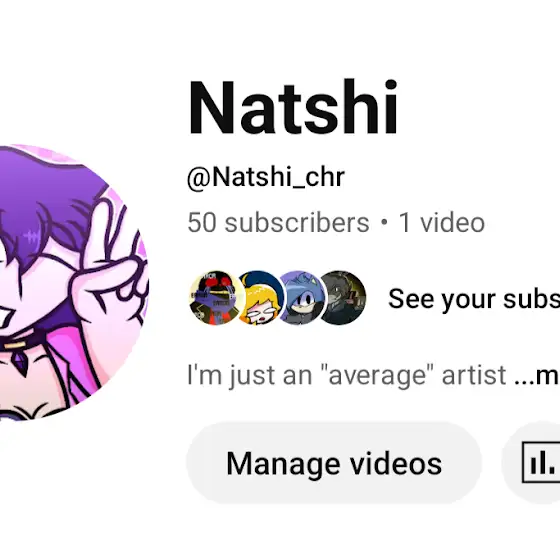The image size is (560, 560).
Task: Open the 'See your subscribers' link
Action: pyautogui.click(x=474, y=299)
